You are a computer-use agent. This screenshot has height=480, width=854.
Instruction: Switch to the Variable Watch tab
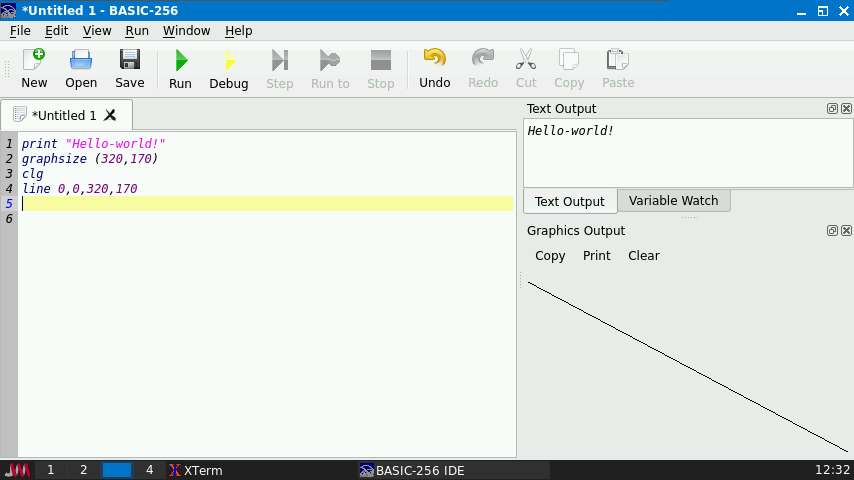(x=673, y=201)
